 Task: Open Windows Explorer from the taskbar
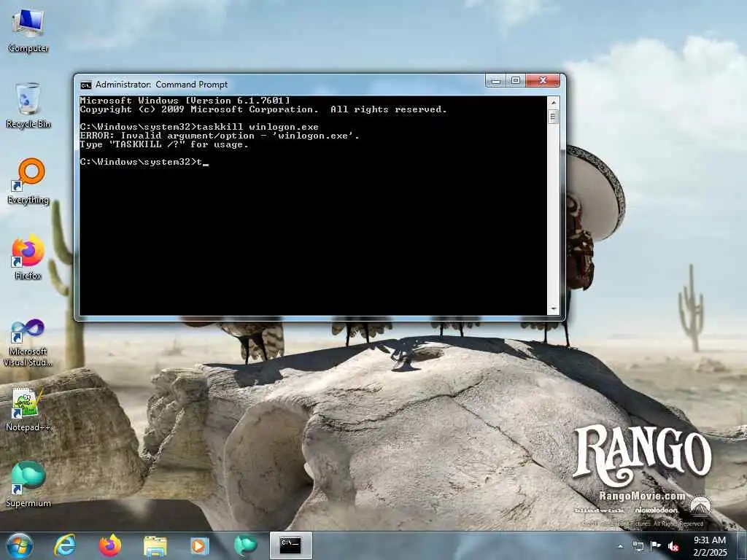click(x=155, y=545)
